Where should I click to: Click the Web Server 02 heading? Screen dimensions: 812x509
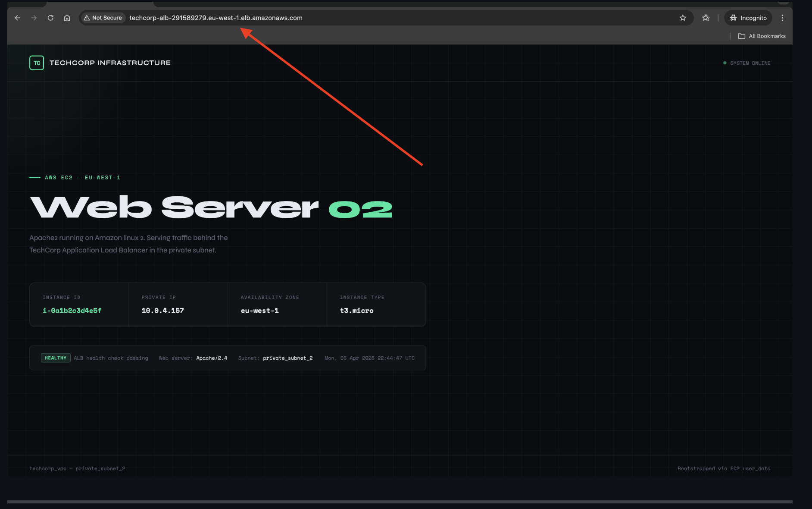pos(211,207)
